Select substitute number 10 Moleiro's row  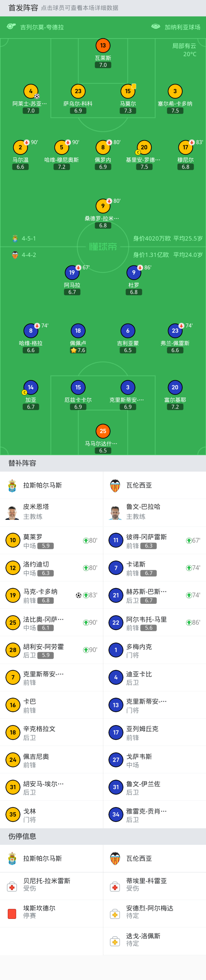tap(51, 540)
